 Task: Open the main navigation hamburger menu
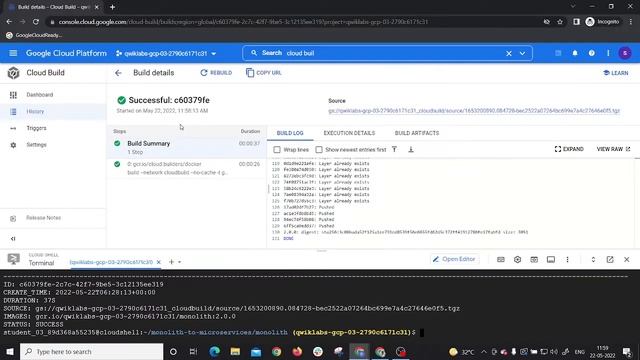(x=13, y=53)
